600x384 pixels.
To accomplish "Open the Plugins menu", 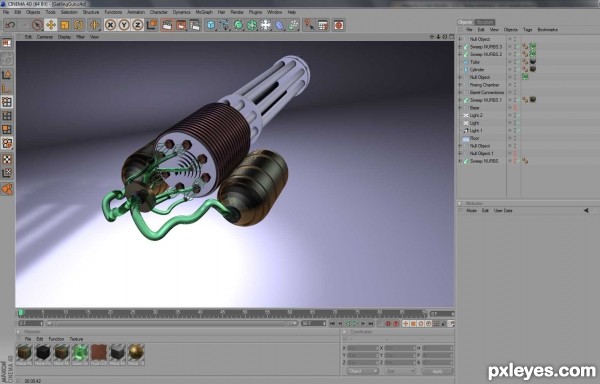I will (x=255, y=12).
